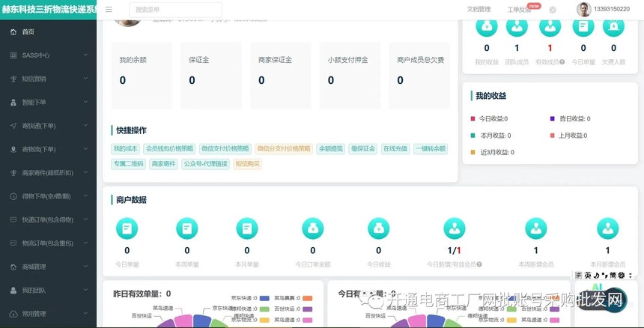This screenshot has height=328, width=644.
Task: Focus the 搜索菜单 search field
Action: coord(175,10)
